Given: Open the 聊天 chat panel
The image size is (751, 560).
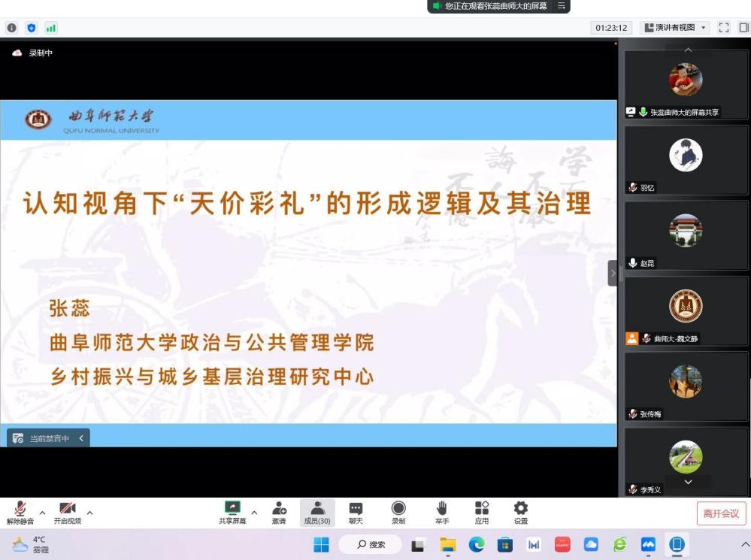Looking at the screenshot, I should pyautogui.click(x=356, y=512).
